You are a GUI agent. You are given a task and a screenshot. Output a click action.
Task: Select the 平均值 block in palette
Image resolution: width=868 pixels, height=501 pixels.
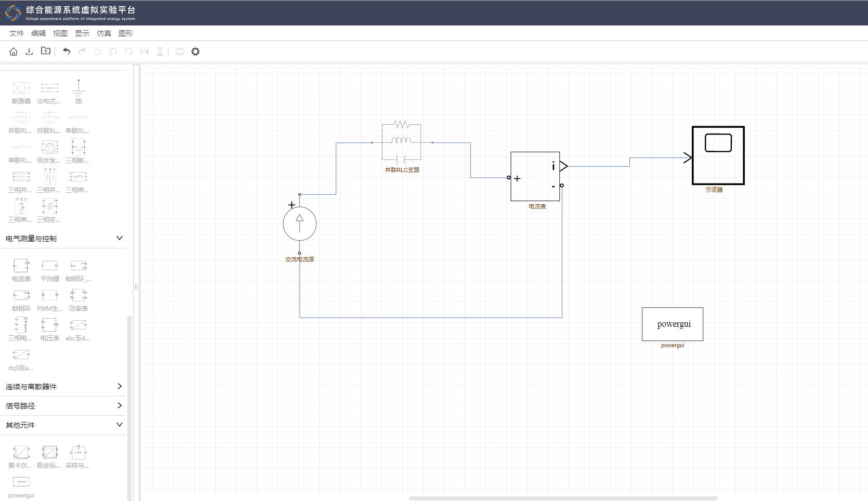[x=50, y=270]
